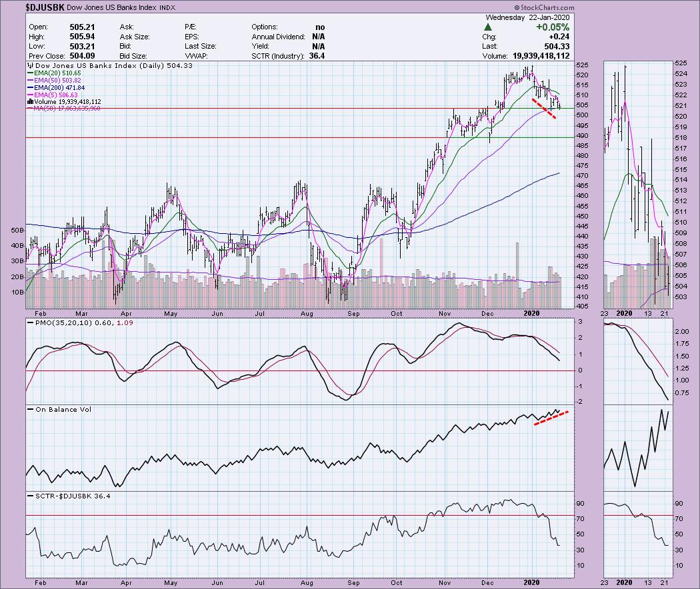Click the green up-arrow change indicator
This screenshot has height=589, width=700.
(x=488, y=27)
